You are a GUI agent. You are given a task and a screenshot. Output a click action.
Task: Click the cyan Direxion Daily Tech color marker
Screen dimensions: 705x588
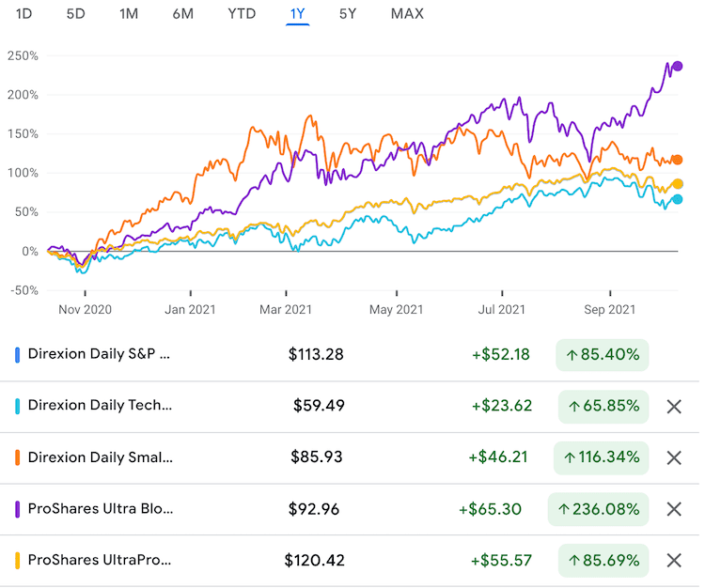point(17,406)
